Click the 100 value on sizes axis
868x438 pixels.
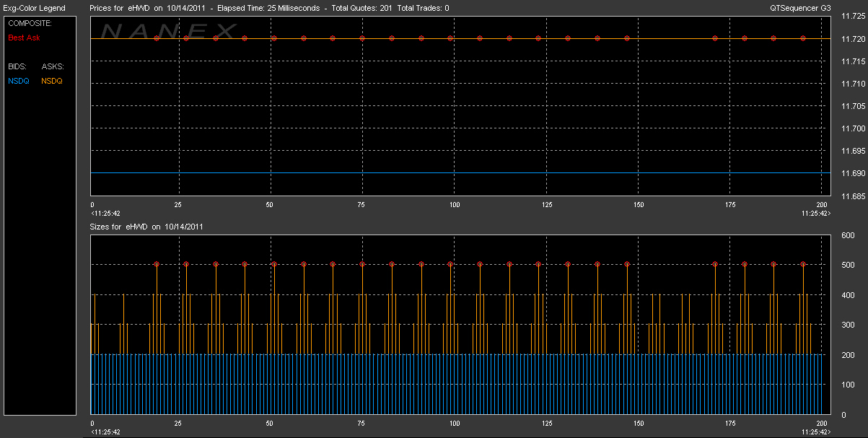click(x=849, y=385)
